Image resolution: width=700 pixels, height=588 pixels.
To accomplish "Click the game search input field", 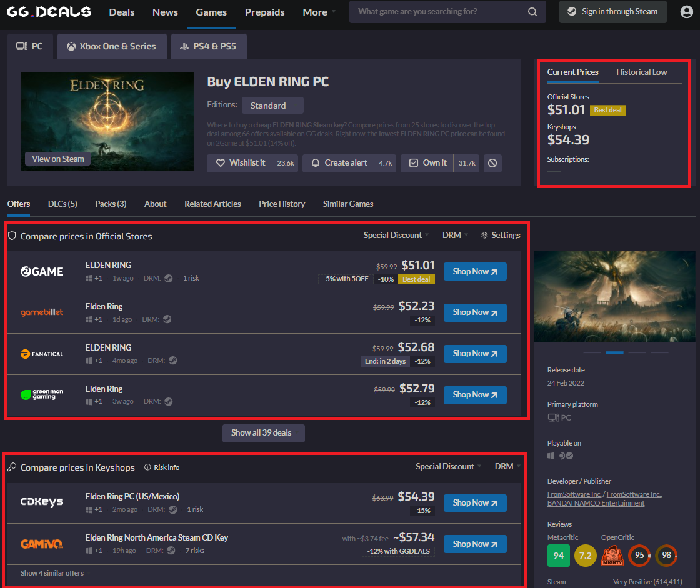I will [x=447, y=12].
